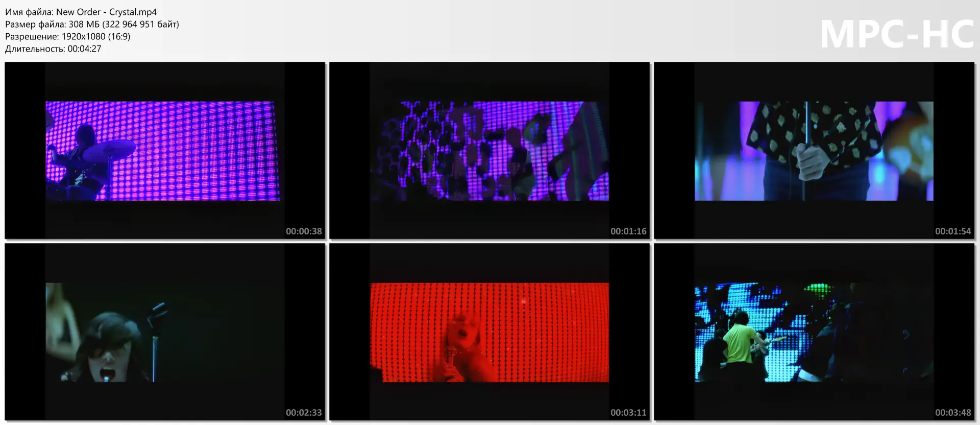Click the 00:03:48 timestamp label
The width and height of the screenshot is (980, 425).
click(953, 412)
